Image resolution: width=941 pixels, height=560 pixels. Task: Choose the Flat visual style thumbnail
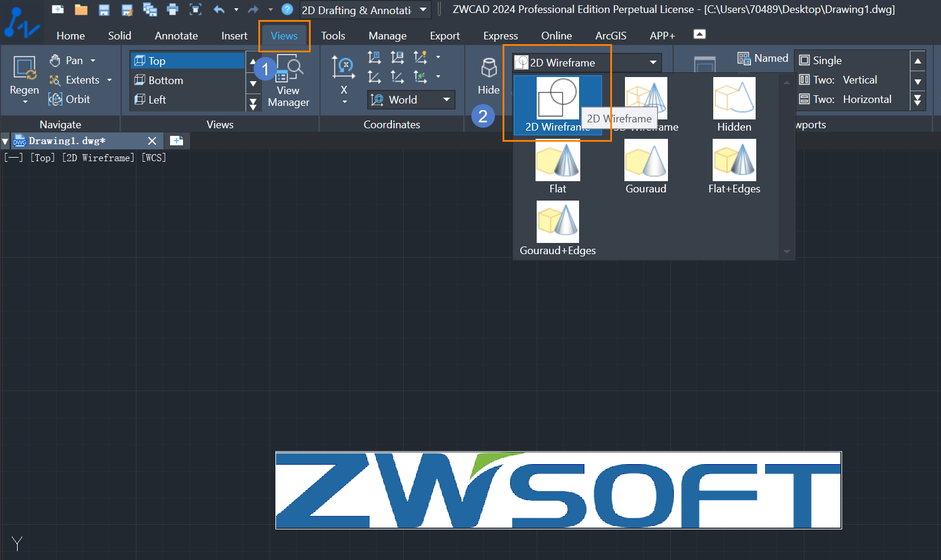pos(557,166)
